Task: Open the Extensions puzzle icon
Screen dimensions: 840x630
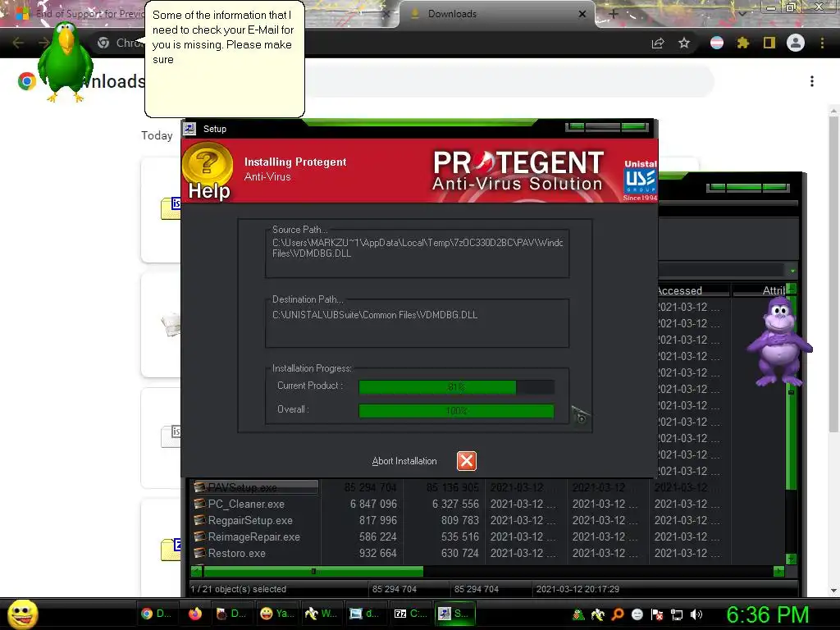Action: 743,43
